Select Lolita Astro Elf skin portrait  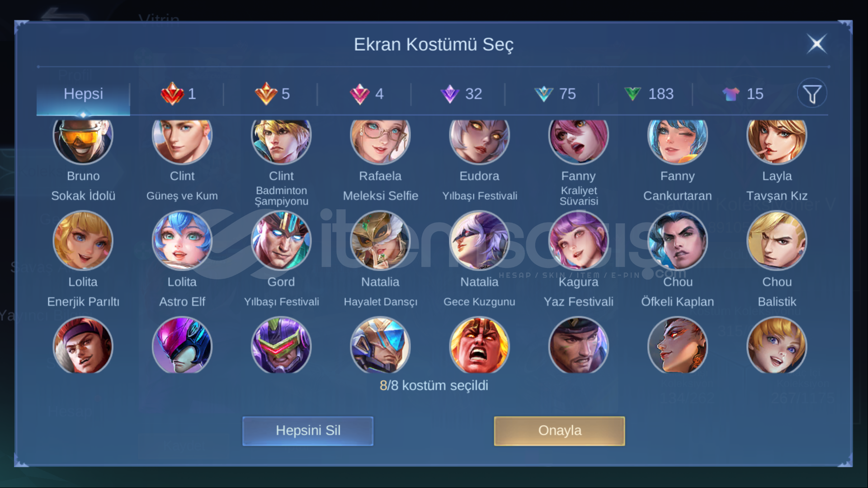(182, 240)
